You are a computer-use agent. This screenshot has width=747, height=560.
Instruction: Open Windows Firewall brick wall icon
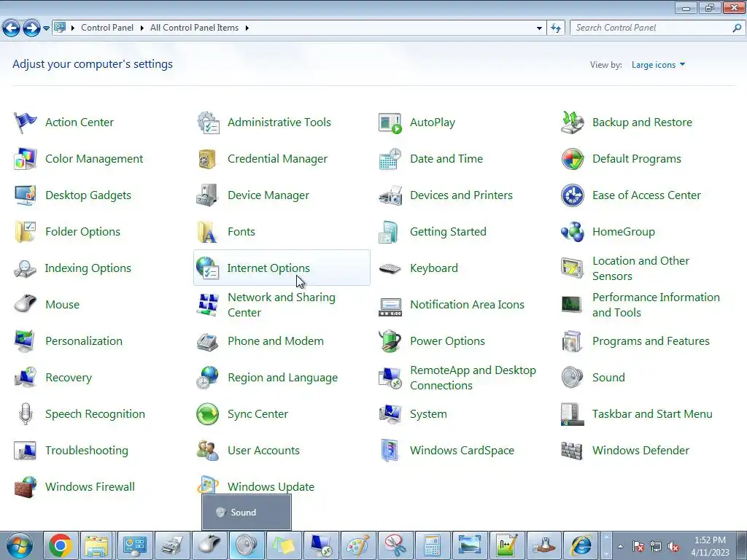pyautogui.click(x=26, y=486)
